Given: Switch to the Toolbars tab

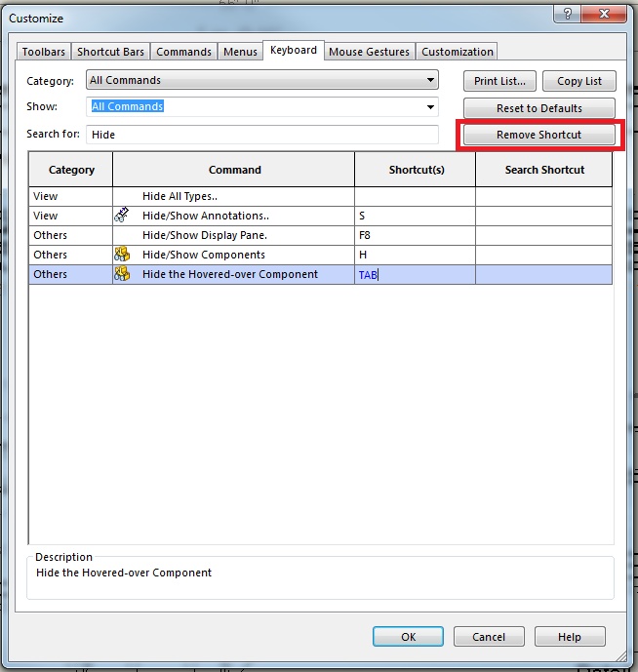Looking at the screenshot, I should [44, 52].
